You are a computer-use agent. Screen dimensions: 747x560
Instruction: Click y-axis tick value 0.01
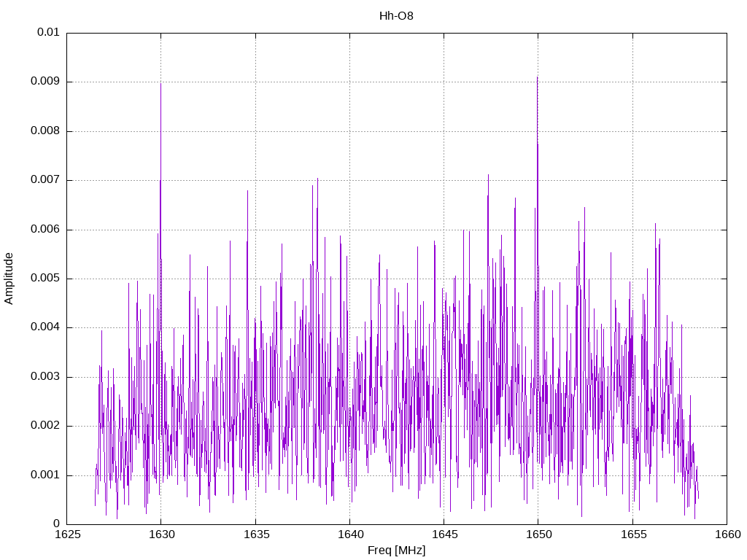[x=48, y=32]
